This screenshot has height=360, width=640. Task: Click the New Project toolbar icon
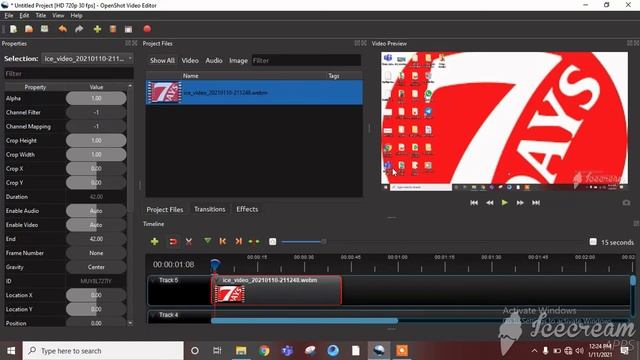[13, 29]
